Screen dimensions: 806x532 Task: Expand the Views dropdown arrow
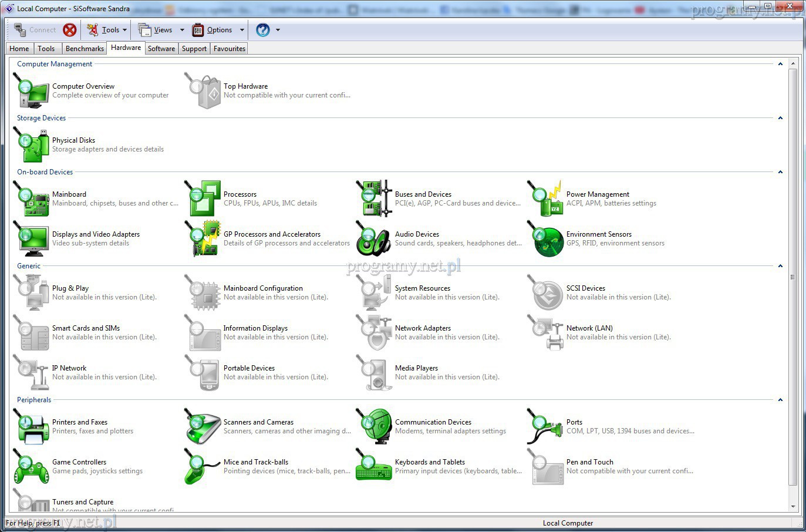click(182, 30)
